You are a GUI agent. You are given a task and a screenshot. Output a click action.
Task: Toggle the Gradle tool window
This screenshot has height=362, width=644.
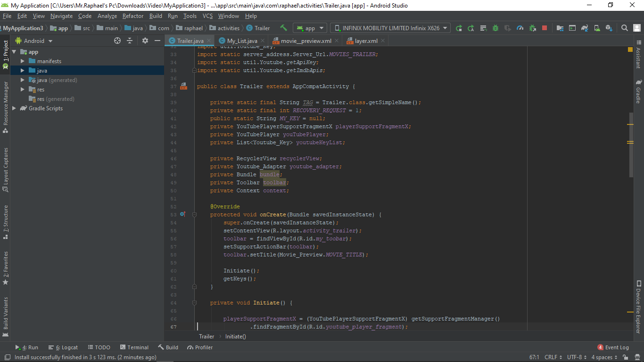point(638,91)
